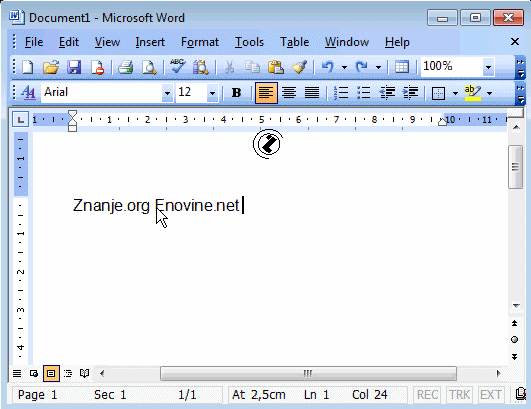Click the TRK status bar indicator
This screenshot has height=409, width=531.
pos(460,395)
